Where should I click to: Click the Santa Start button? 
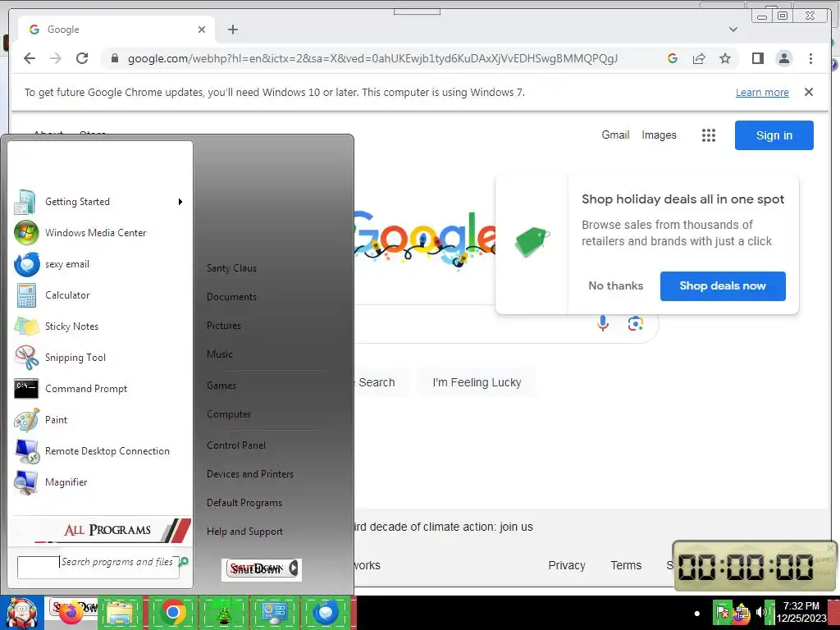(x=21, y=613)
